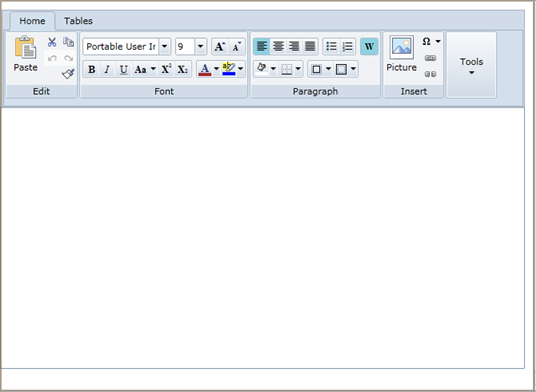
Task: Copy selection with copy icon
Action: (68, 42)
